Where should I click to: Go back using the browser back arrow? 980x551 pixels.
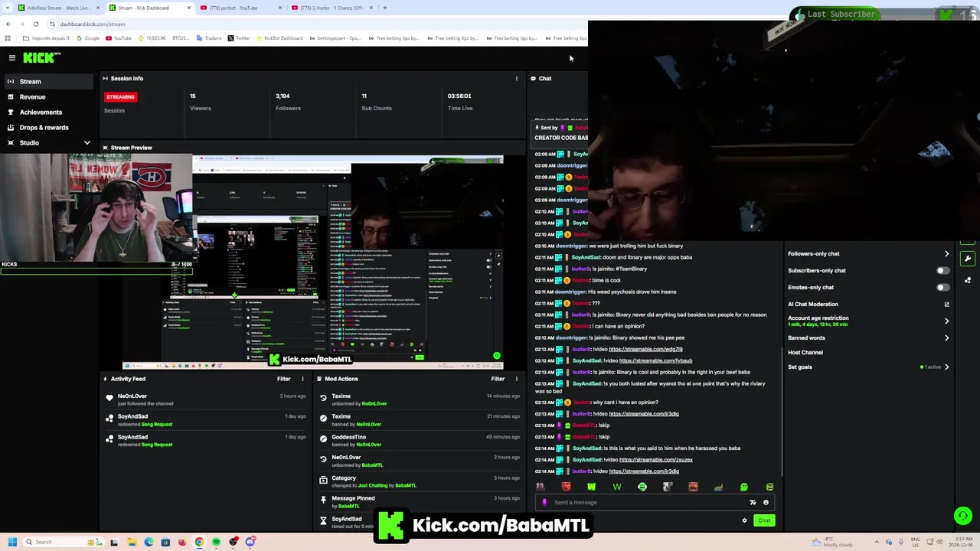pos(8,24)
